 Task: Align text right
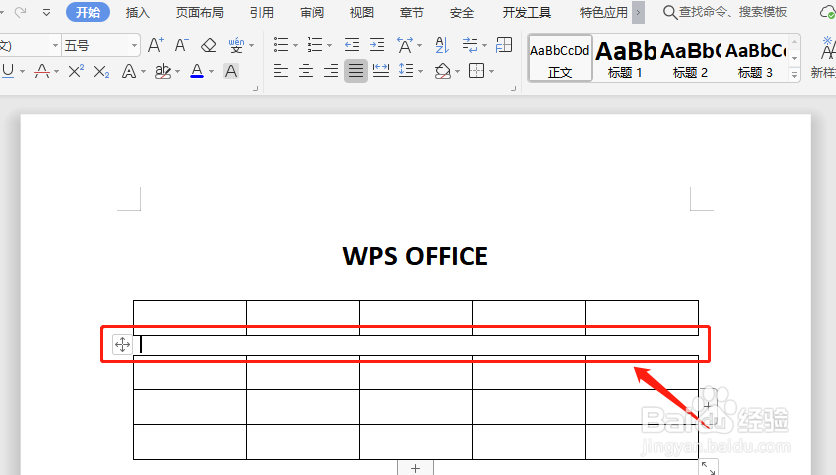click(331, 71)
